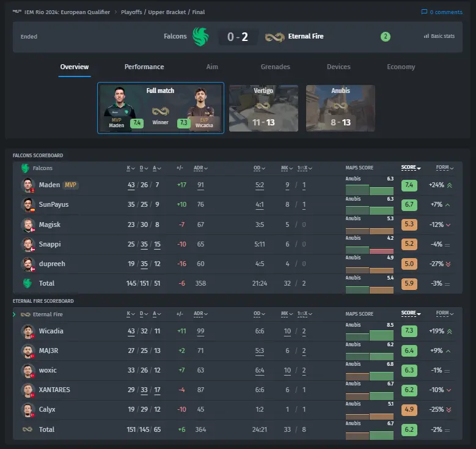Screen dimensions: 476x449
Task: Click Maden's kills value 43
Action: [131, 185]
